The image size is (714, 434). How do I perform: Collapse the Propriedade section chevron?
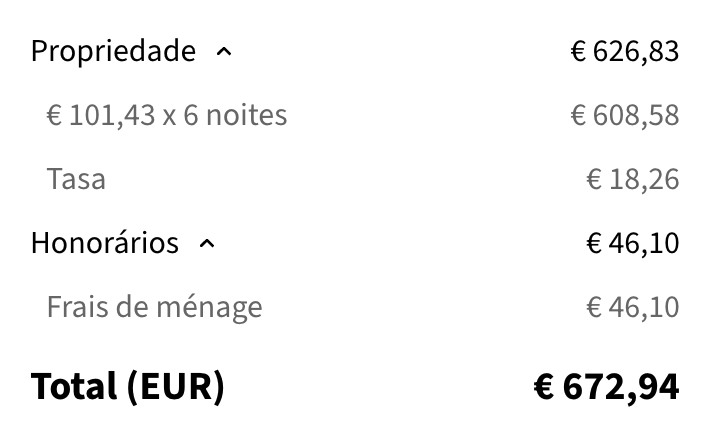(224, 52)
